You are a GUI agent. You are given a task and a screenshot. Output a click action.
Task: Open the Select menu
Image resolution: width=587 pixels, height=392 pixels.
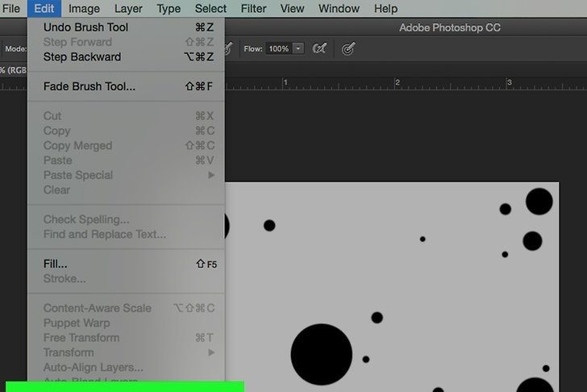(x=210, y=9)
